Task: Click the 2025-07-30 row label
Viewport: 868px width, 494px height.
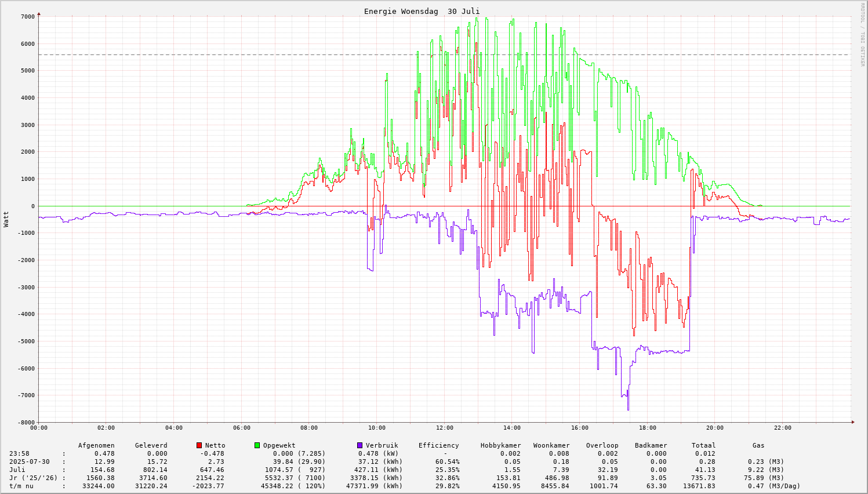Action: 30,462
